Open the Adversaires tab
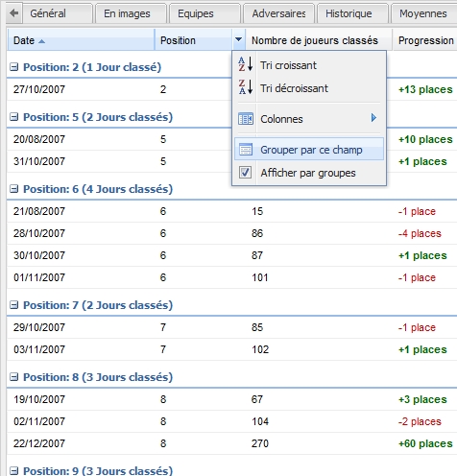Viewport: 457px width, 476px height. (x=278, y=13)
